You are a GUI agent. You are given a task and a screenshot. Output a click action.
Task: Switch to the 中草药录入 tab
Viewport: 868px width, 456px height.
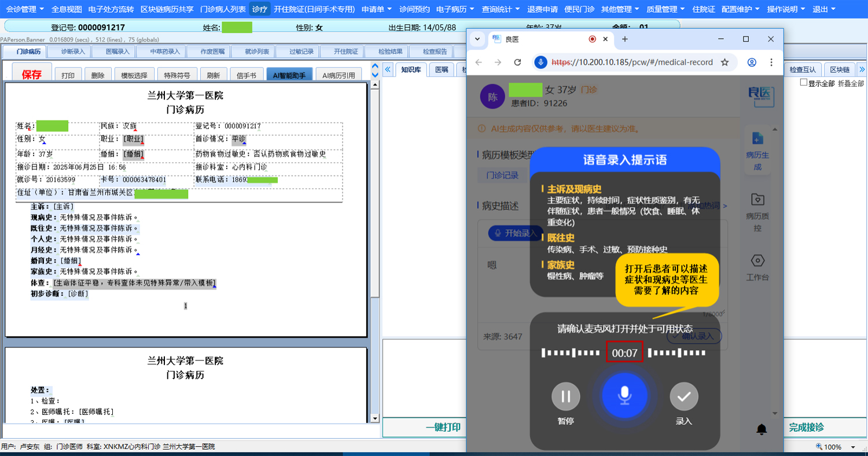165,52
